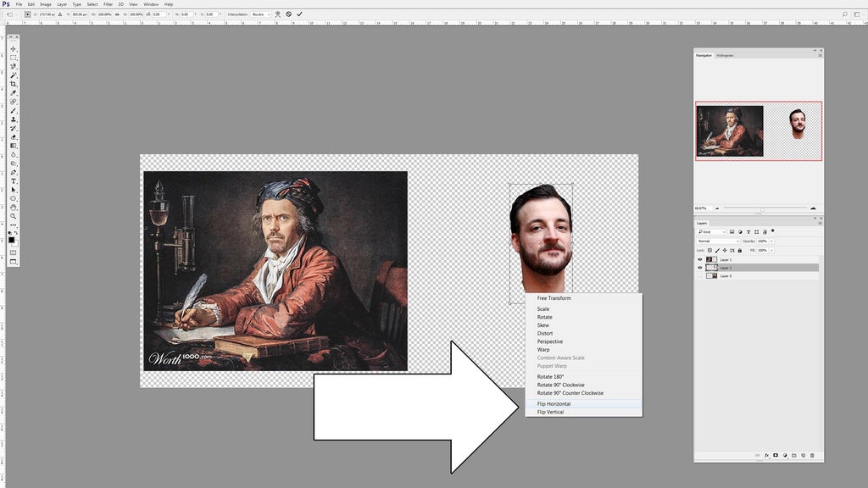868x488 pixels.
Task: Open search in the top-right corner
Action: pyautogui.click(x=845, y=14)
